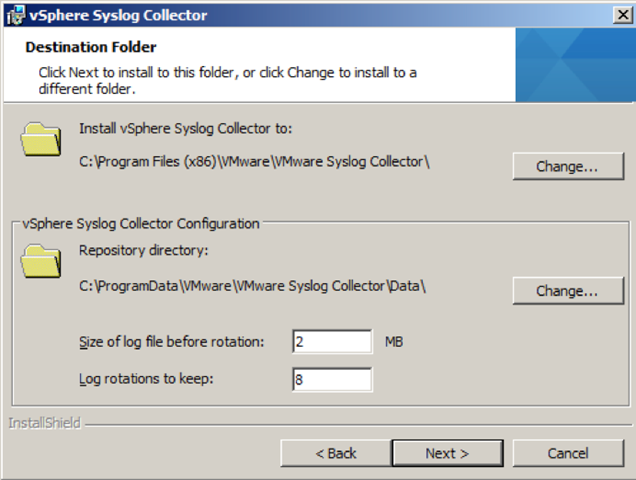This screenshot has width=636, height=480.
Task: Change the repository directory path
Action: [568, 291]
